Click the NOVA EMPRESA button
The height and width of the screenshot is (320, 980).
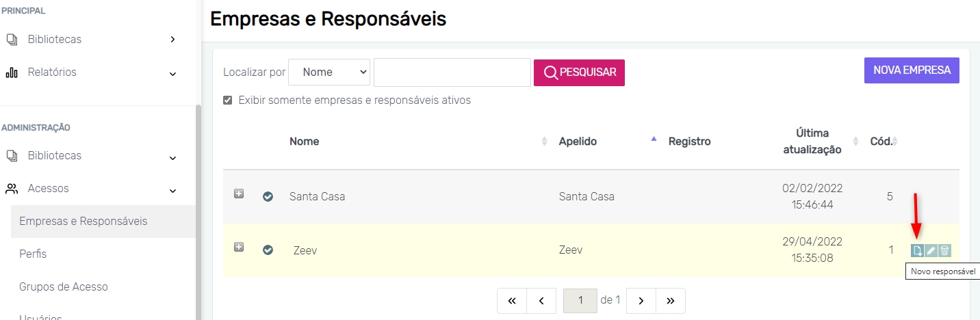click(912, 70)
